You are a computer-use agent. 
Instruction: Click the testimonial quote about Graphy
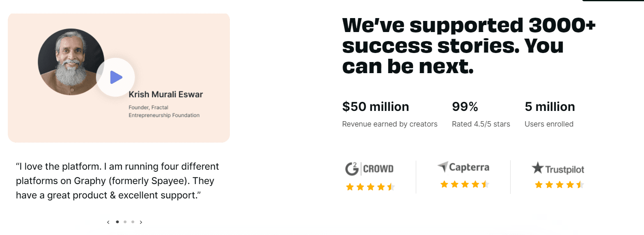click(117, 181)
